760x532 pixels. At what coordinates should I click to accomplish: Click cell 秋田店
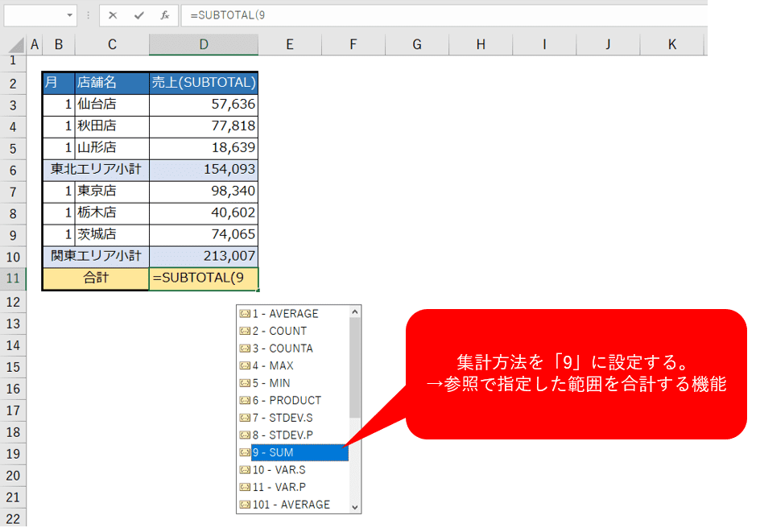coord(112,126)
